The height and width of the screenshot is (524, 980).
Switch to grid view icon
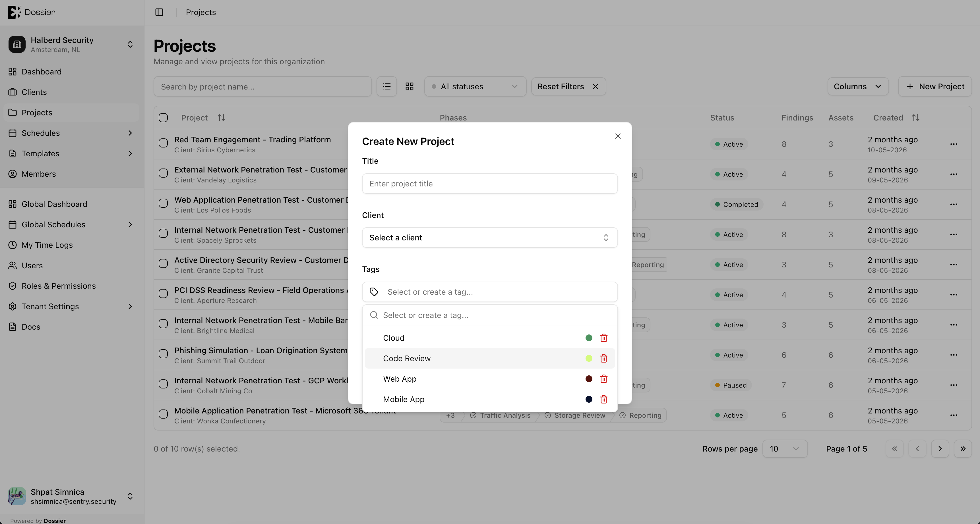click(409, 86)
